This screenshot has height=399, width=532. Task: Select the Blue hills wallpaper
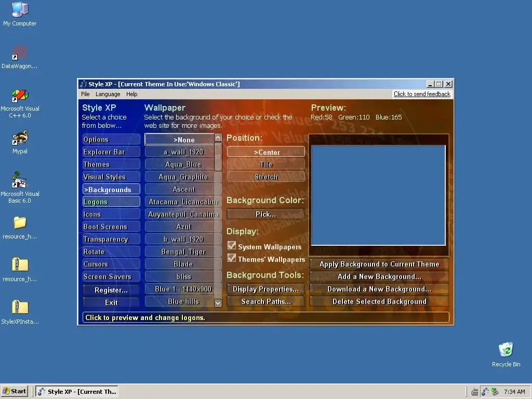pyautogui.click(x=179, y=301)
